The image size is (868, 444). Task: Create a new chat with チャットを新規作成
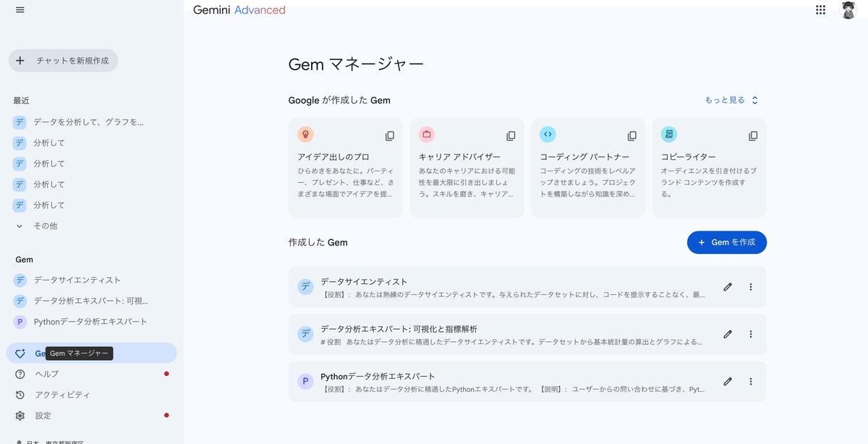[63, 61]
